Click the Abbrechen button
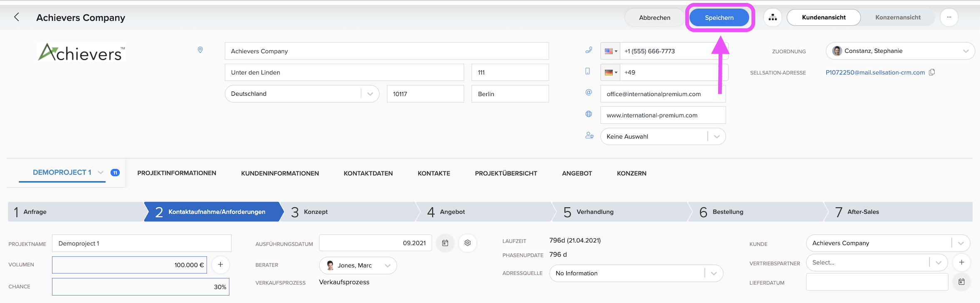980x303 pixels. (x=654, y=17)
